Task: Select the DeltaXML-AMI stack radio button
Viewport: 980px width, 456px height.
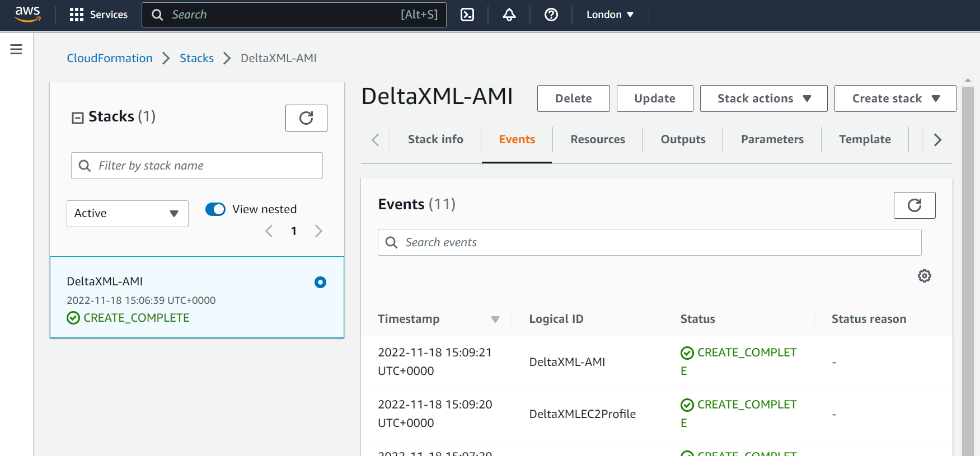Action: click(320, 282)
